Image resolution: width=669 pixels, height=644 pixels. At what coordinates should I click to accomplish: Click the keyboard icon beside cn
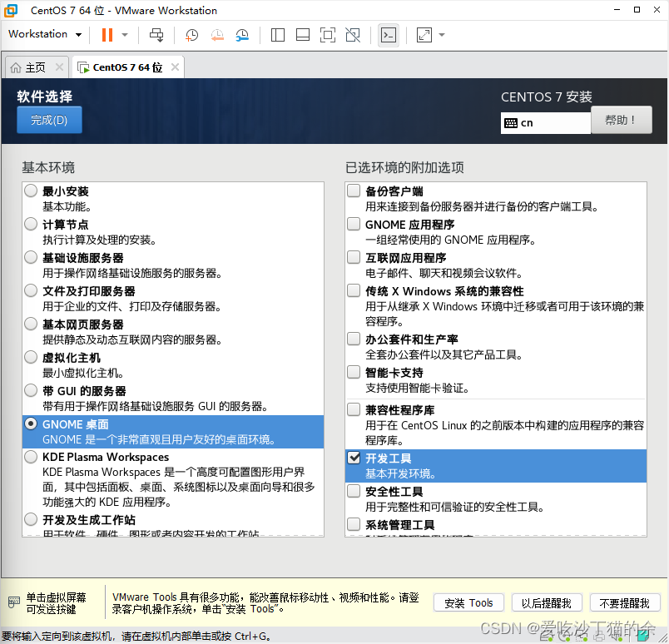click(x=511, y=123)
